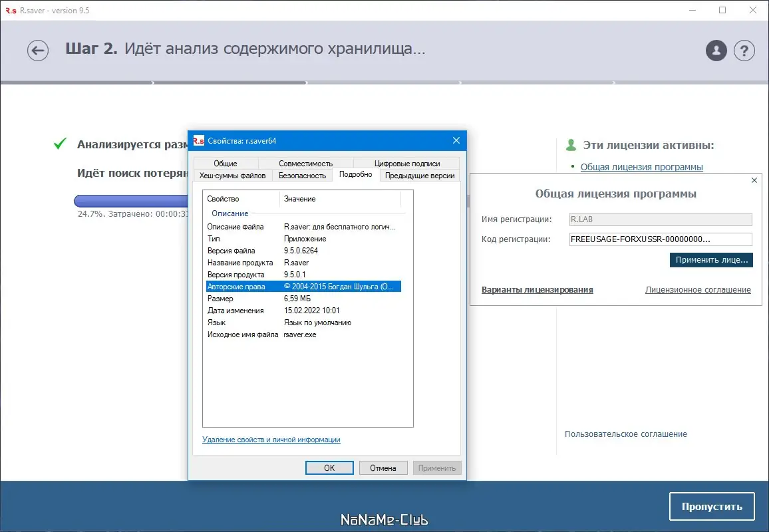Click the Свойство column header

click(x=241, y=199)
